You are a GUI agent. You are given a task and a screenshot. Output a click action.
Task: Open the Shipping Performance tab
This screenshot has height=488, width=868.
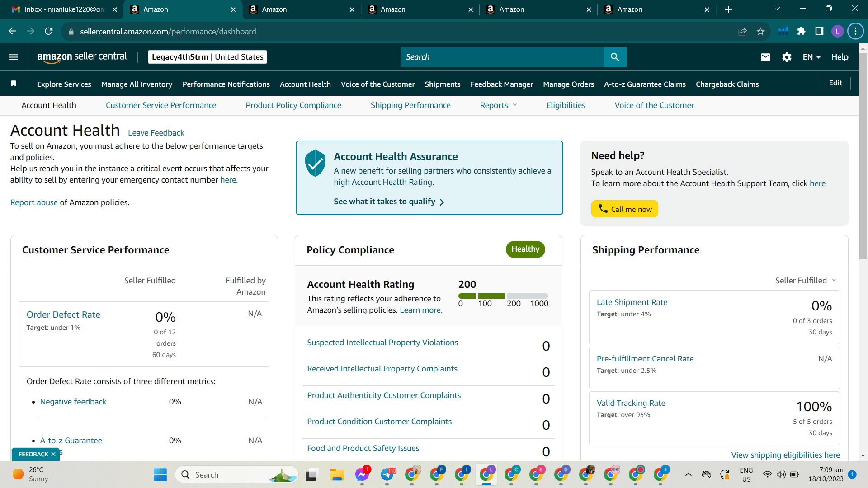pos(410,105)
